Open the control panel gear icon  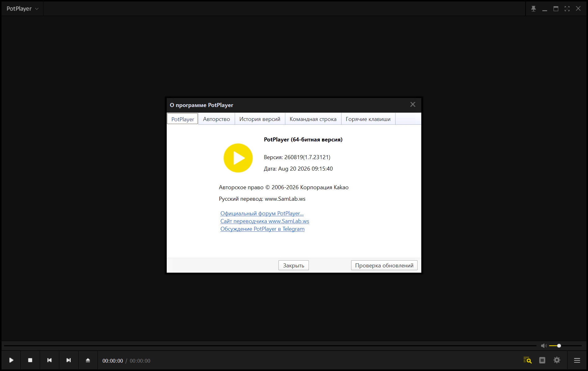click(557, 360)
